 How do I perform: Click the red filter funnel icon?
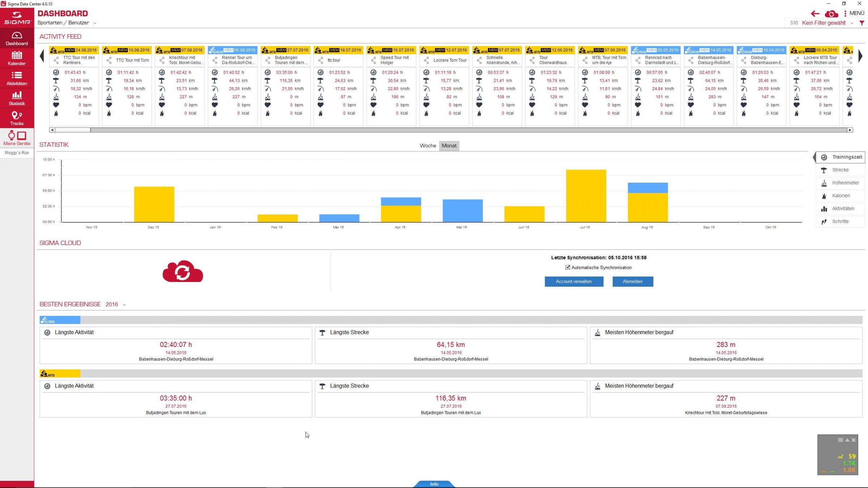point(861,23)
